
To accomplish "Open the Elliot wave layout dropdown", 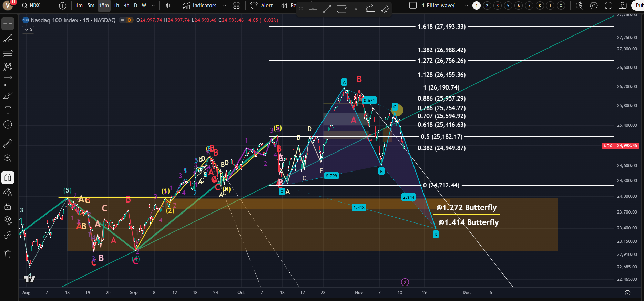I will (x=467, y=6).
